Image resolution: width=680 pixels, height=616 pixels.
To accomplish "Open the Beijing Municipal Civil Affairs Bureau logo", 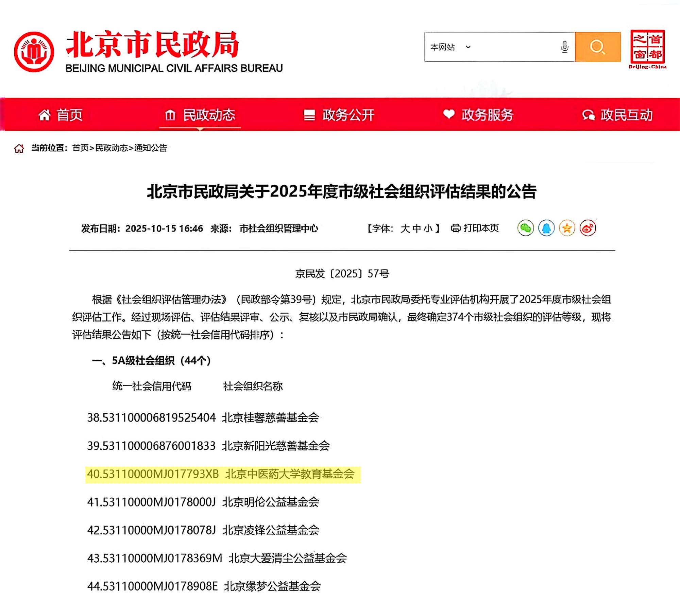I will coord(34,51).
